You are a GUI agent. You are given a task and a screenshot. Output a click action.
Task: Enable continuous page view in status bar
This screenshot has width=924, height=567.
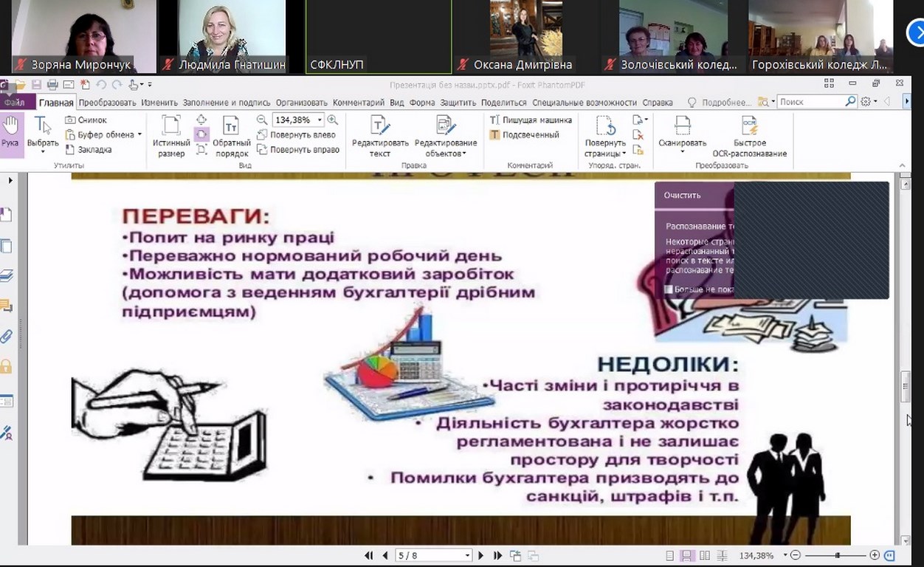tap(686, 555)
